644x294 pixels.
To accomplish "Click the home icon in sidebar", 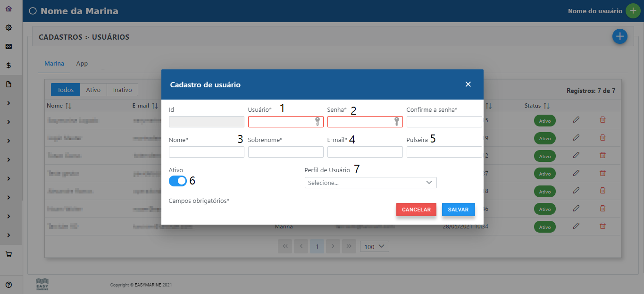I will [8, 9].
